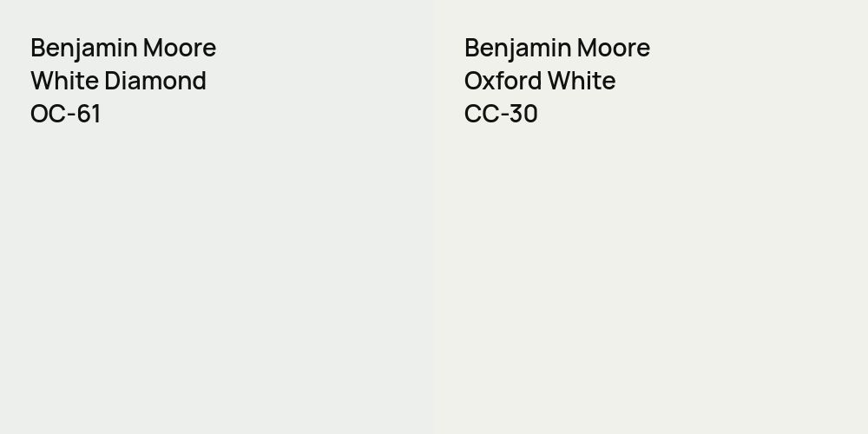This screenshot has width=868, height=434.
Task: Click the OC-61 color code
Action: (66, 114)
